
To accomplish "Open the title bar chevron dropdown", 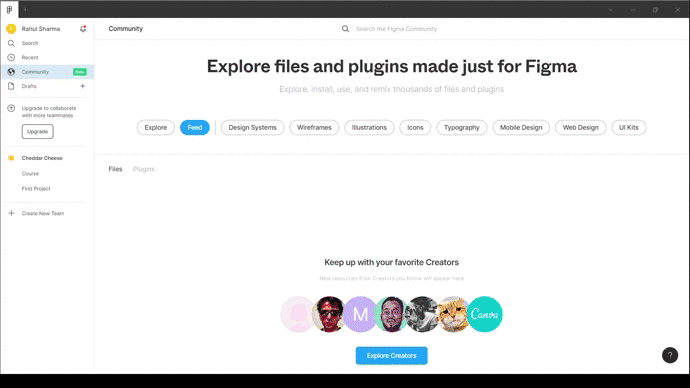I will pyautogui.click(x=610, y=10).
